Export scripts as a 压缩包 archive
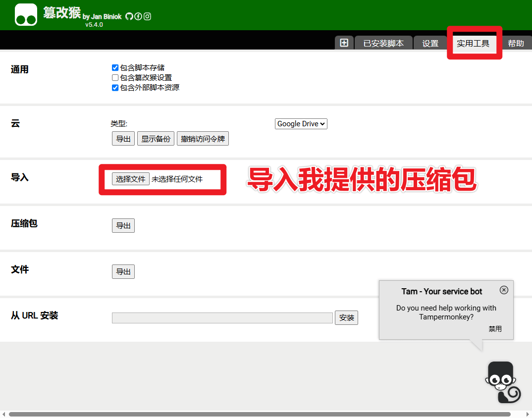The image size is (532, 418). click(x=123, y=225)
